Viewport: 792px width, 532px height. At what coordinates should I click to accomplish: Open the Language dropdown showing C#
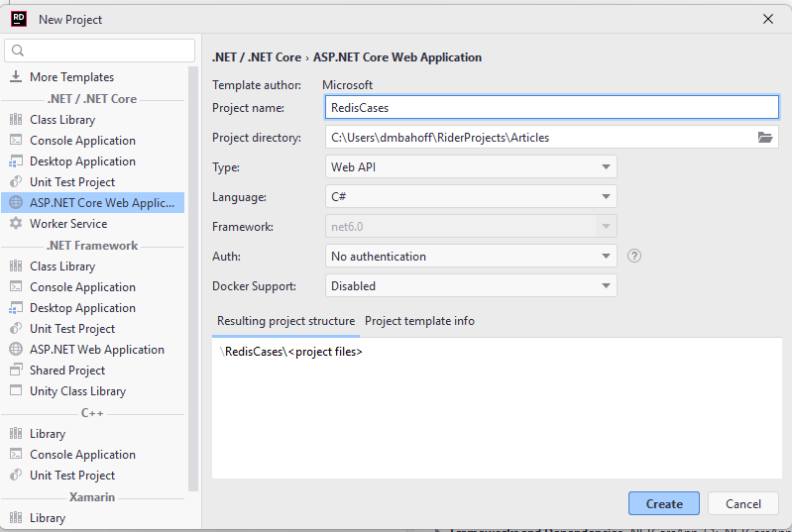coord(471,197)
